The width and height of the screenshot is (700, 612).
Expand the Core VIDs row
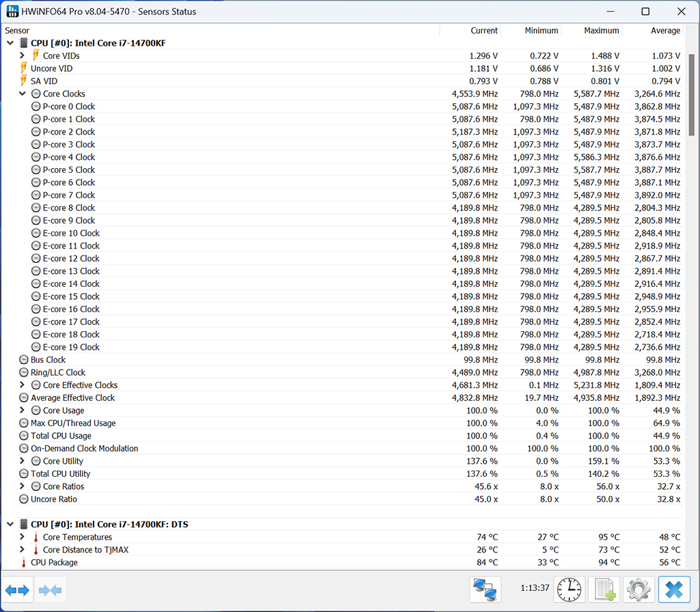pos(23,55)
